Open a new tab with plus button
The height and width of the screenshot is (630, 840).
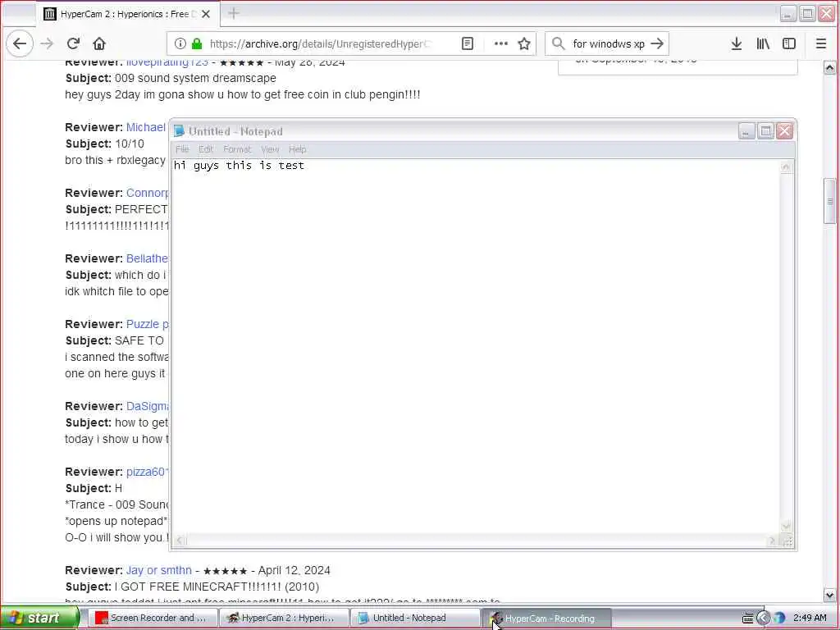tap(234, 13)
